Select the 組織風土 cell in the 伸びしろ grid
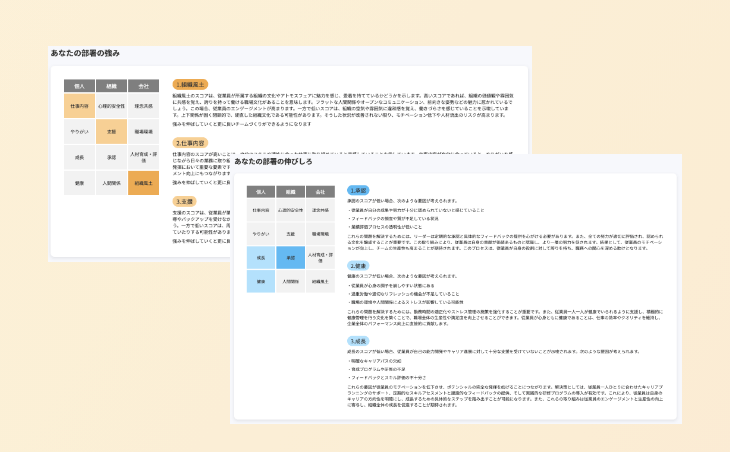Image resolution: width=730 pixels, height=452 pixels. point(320,282)
